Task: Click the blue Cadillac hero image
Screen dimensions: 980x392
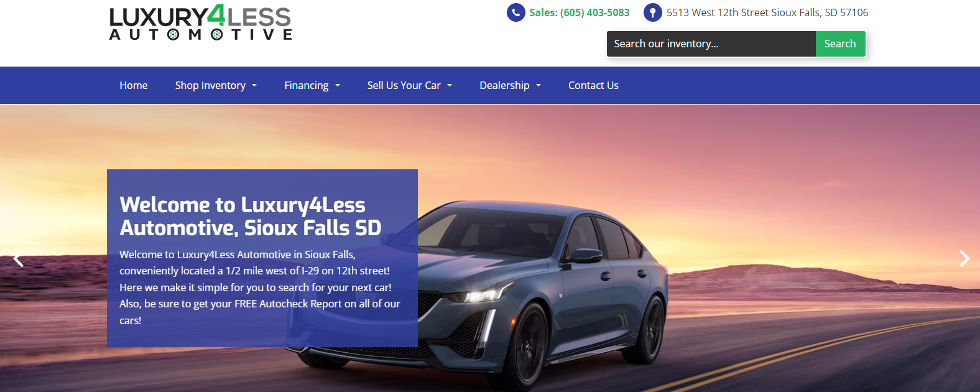Action: click(x=490, y=248)
